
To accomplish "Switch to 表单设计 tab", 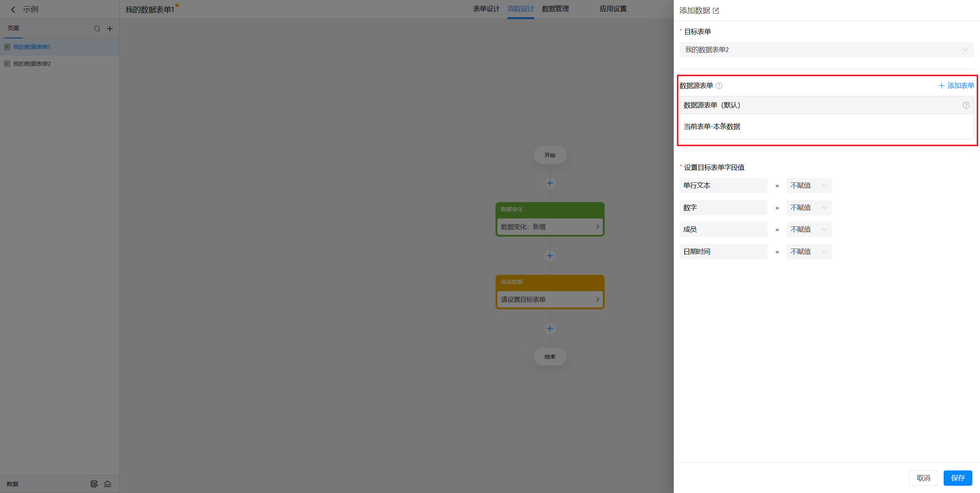I will click(x=486, y=9).
